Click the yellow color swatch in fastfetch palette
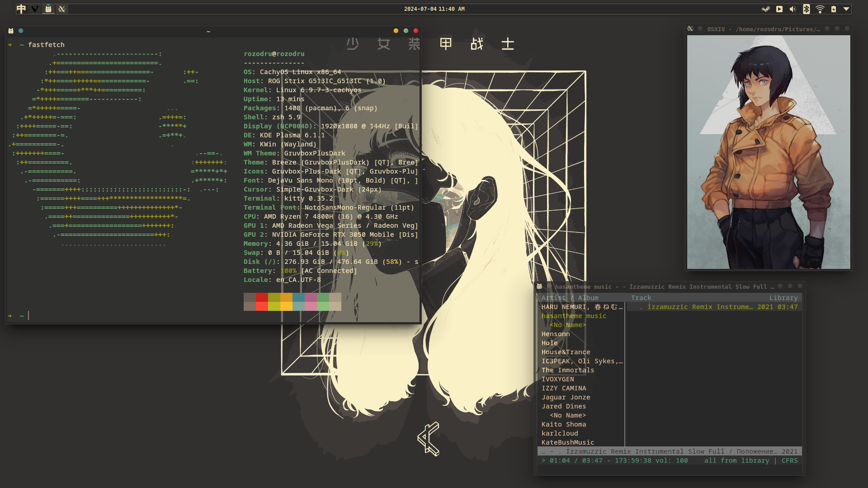This screenshot has height=488, width=868. pos(286,302)
